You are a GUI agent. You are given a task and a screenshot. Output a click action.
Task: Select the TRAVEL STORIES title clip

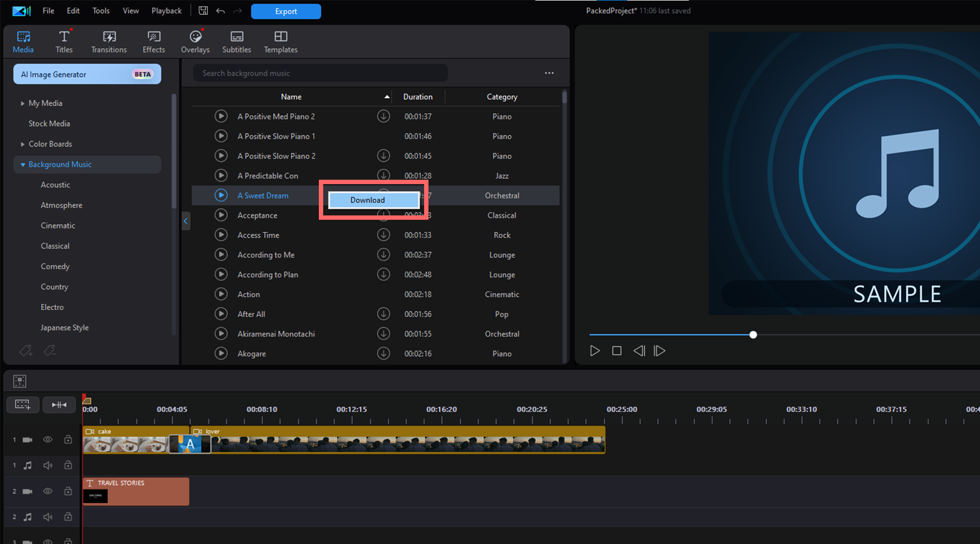136,491
